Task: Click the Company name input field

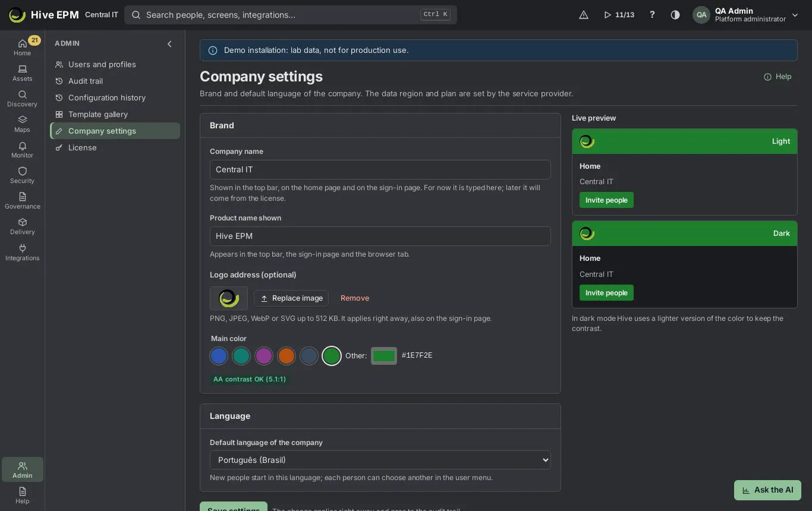Action: point(380,169)
